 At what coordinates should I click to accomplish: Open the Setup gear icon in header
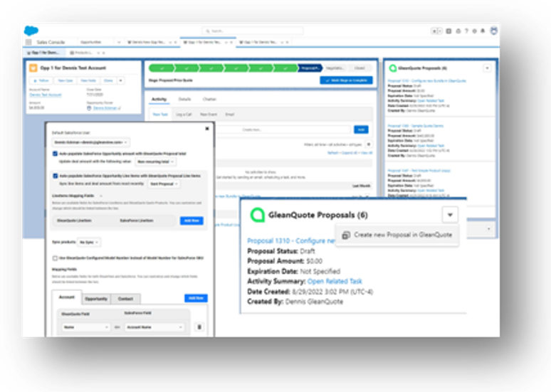click(x=474, y=31)
